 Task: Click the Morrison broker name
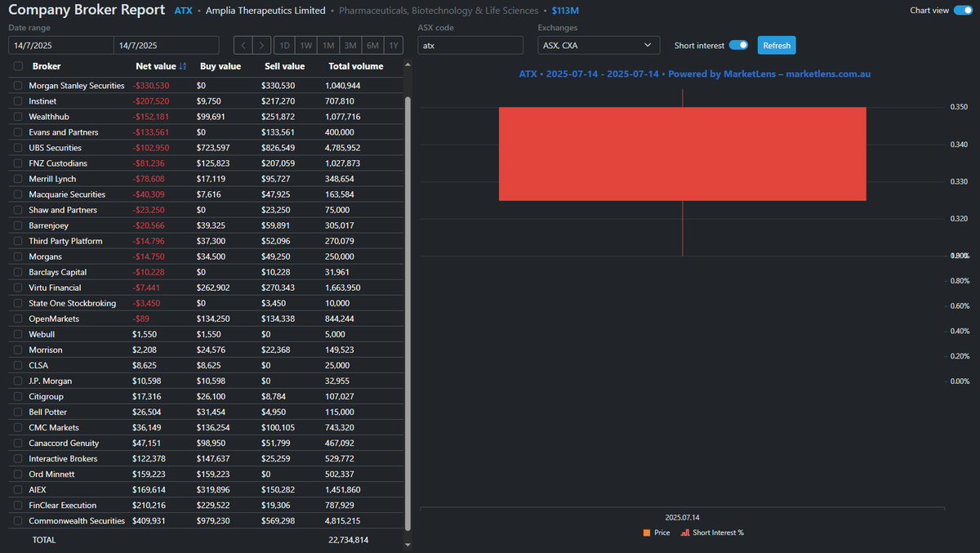coord(46,350)
